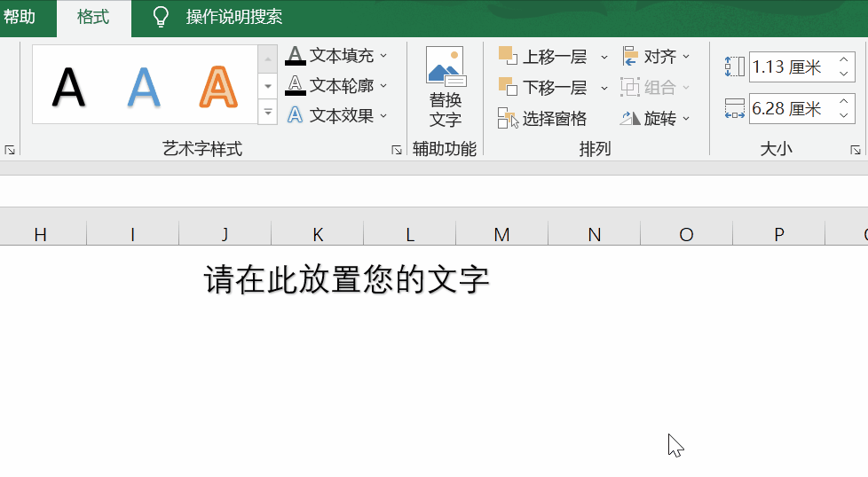The width and height of the screenshot is (868, 477).
Task: Apply the black A WordArt style
Action: click(x=68, y=87)
